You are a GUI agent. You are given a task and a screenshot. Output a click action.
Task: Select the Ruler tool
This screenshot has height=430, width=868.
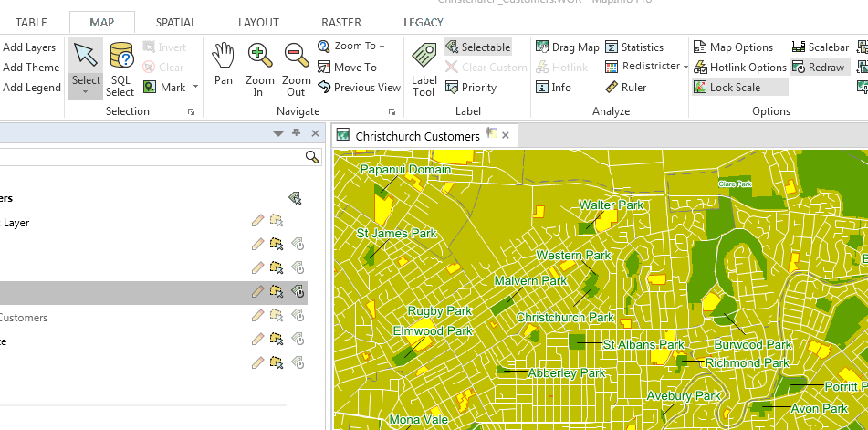point(625,88)
